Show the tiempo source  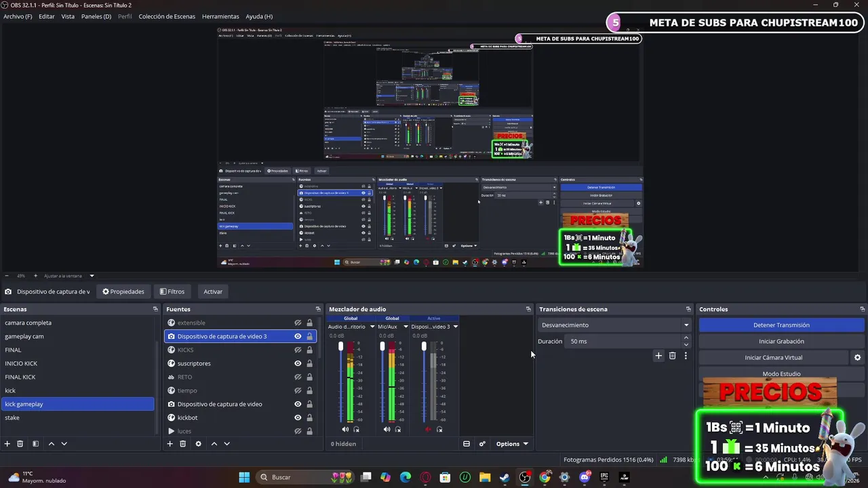coord(298,390)
